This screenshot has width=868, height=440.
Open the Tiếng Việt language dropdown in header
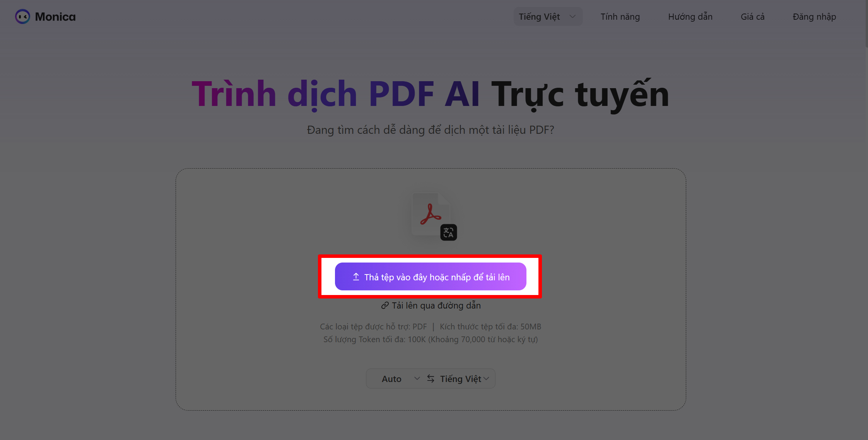pyautogui.click(x=548, y=17)
